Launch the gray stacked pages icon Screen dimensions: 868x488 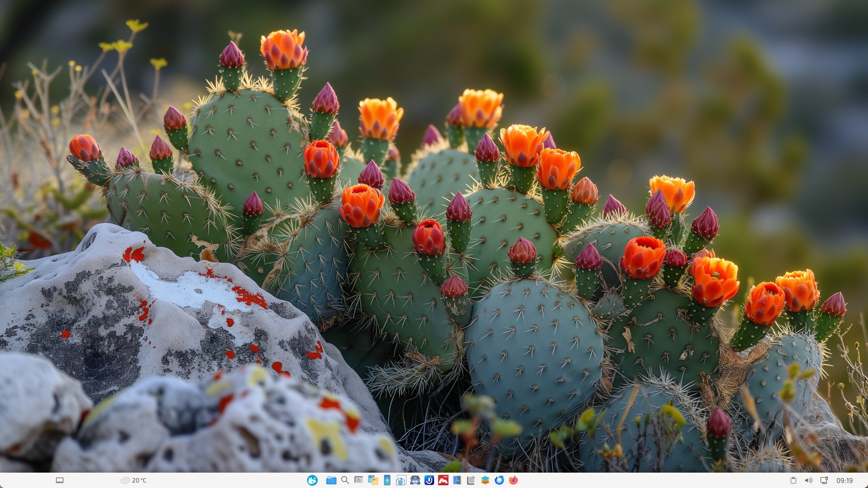click(x=471, y=480)
